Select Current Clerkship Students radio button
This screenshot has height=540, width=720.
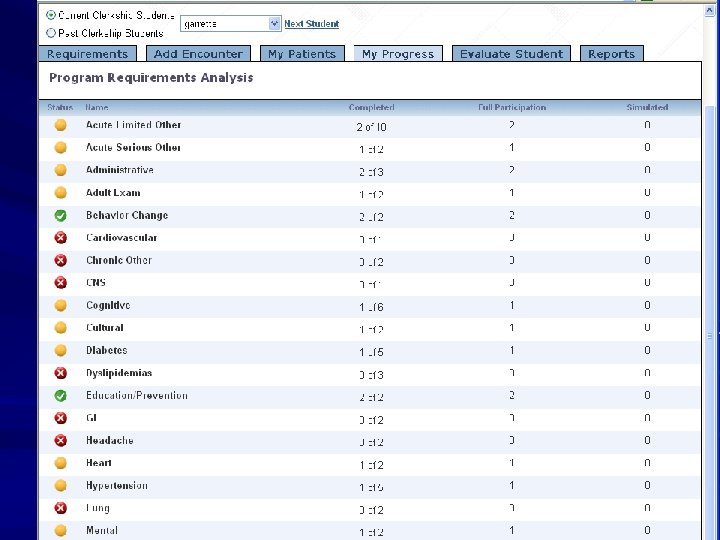pos(51,15)
